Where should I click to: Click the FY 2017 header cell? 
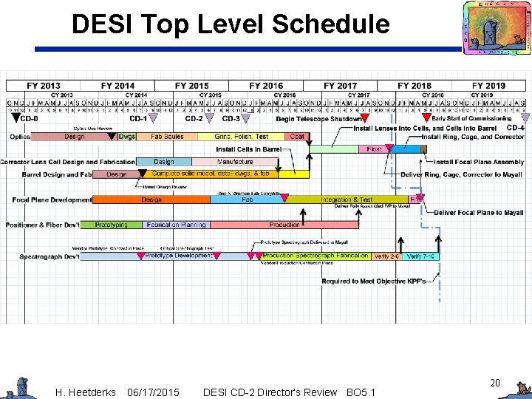click(x=340, y=86)
